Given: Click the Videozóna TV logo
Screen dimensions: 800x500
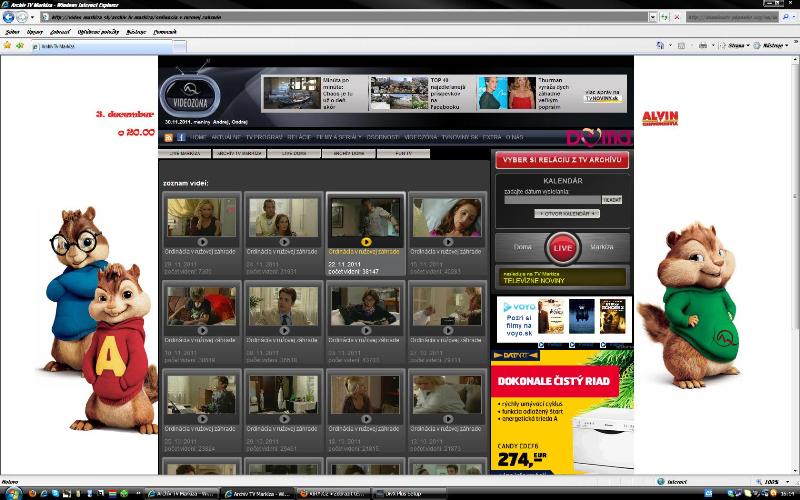Looking at the screenshot, I should coord(190,95).
